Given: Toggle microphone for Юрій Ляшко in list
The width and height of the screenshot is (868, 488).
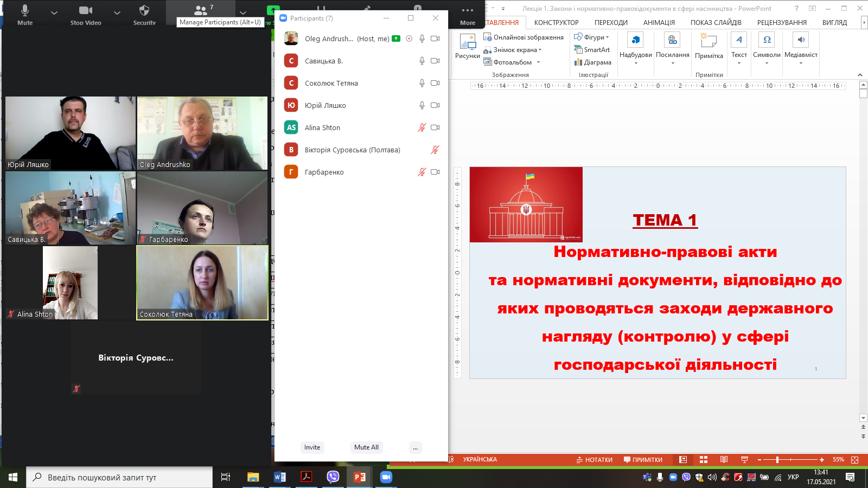Looking at the screenshot, I should (422, 105).
